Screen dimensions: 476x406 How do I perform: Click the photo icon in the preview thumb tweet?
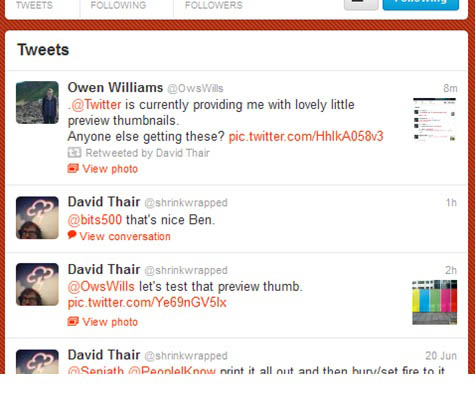[73, 321]
